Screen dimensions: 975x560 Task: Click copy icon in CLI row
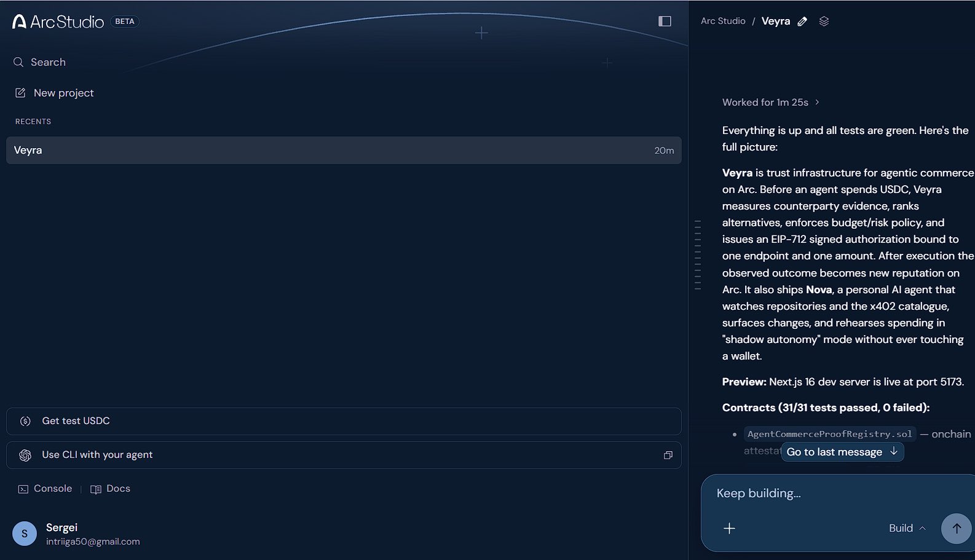tap(668, 455)
